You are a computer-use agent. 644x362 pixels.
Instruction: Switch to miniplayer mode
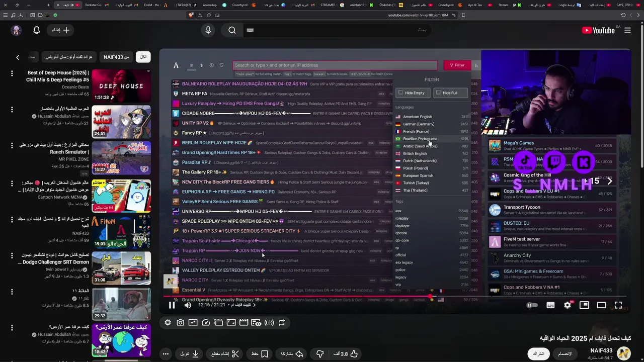point(584,305)
